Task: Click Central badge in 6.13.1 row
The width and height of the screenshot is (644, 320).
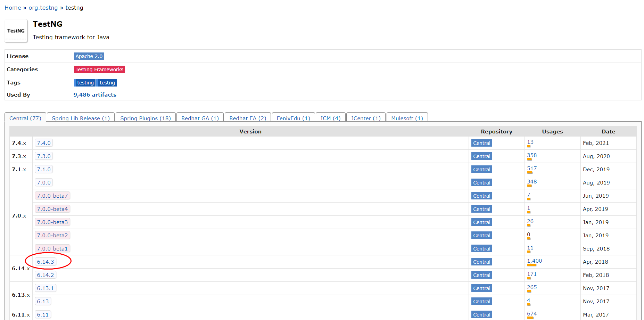Action: coord(482,288)
